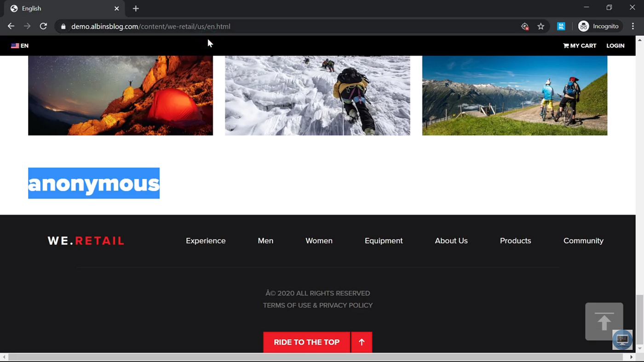Open Men in footer navigation

[265, 241]
